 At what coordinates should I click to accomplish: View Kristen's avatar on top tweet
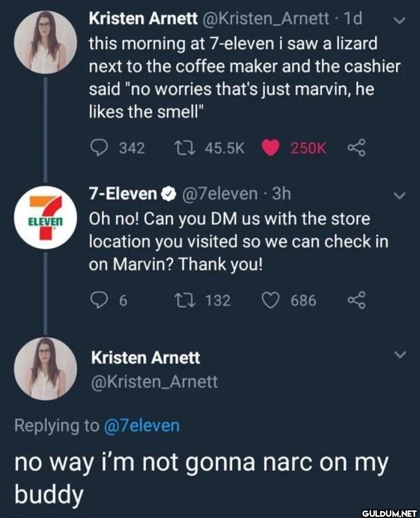45,42
